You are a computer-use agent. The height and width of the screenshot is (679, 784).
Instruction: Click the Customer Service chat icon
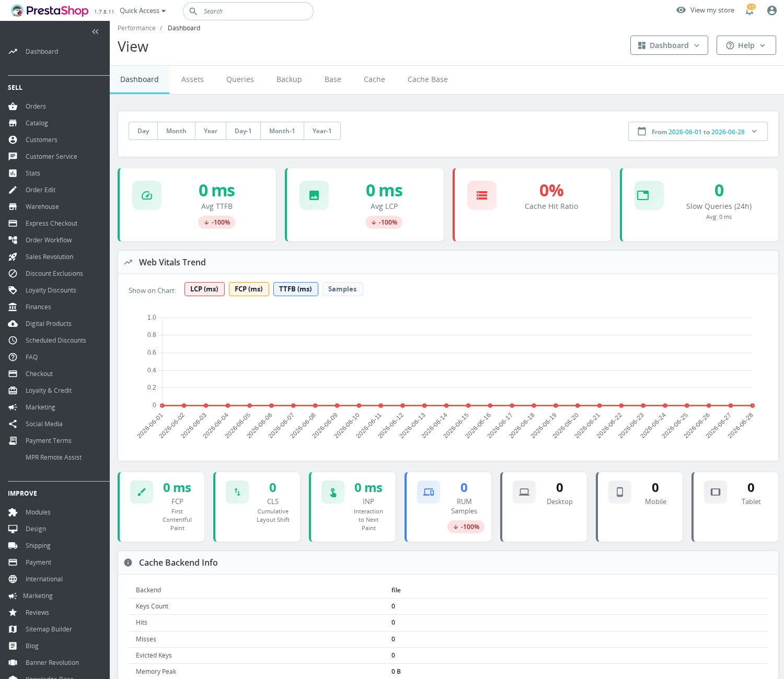click(x=13, y=157)
